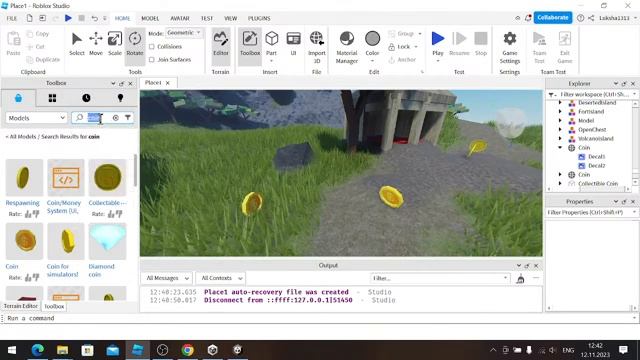Expand the Lock dropdown arrow
Screen dimensions: 640x360
click(416, 47)
